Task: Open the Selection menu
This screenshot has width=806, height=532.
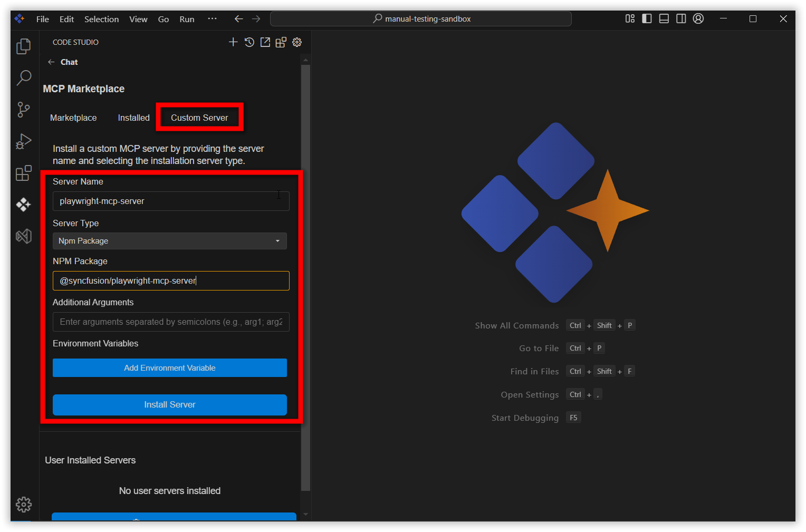Action: pyautogui.click(x=101, y=19)
